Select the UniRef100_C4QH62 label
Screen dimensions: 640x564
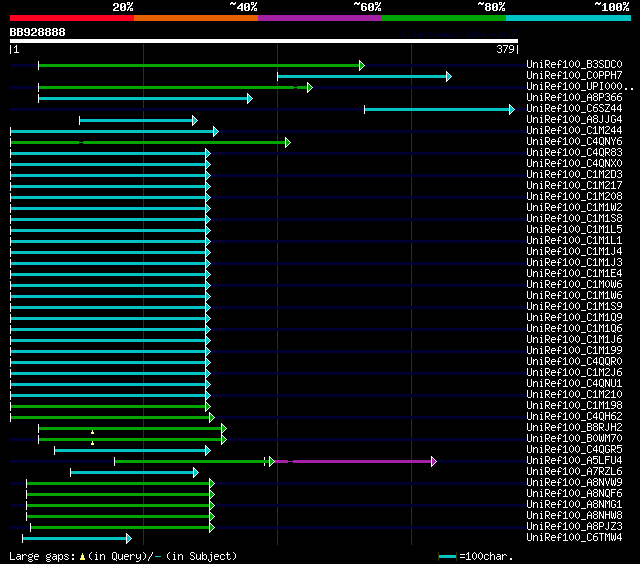tap(574, 417)
